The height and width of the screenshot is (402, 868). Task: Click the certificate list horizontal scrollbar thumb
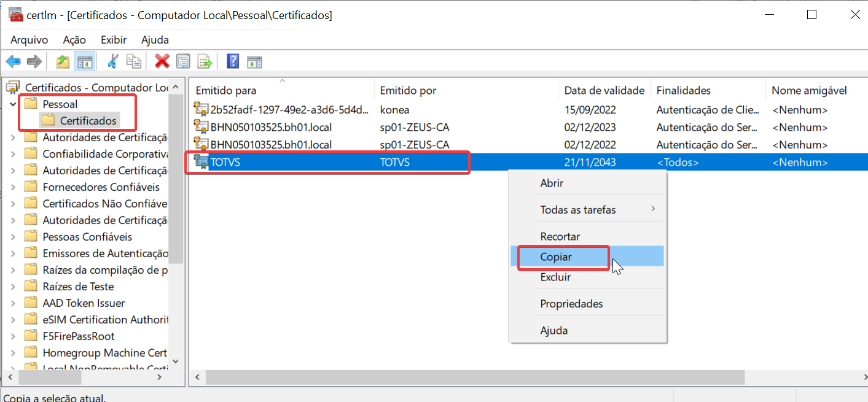[x=475, y=377]
